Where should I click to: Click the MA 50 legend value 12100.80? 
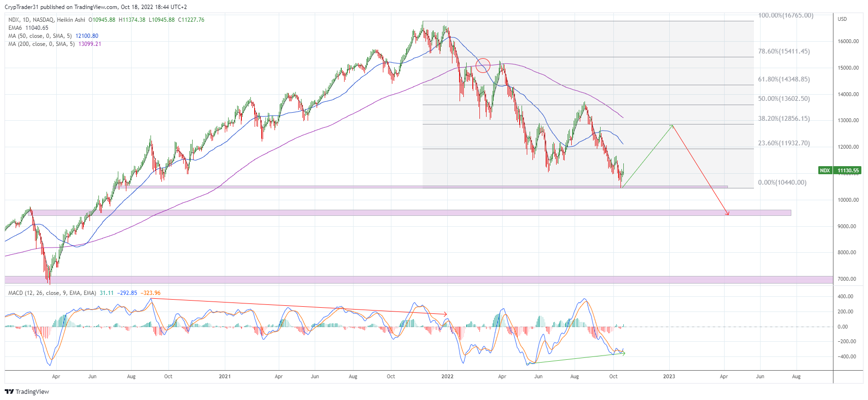[87, 36]
